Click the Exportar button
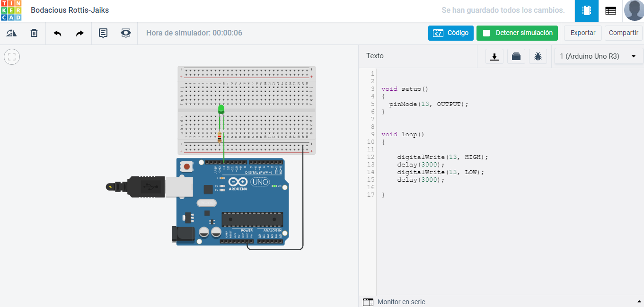 point(583,33)
